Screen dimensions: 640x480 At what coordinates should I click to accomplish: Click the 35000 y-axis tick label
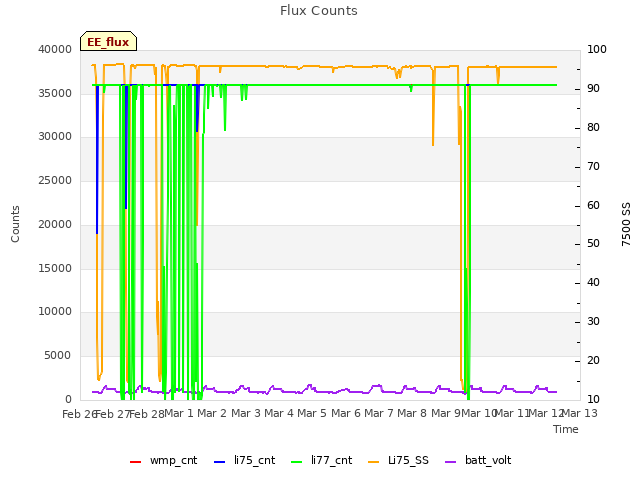(x=55, y=93)
